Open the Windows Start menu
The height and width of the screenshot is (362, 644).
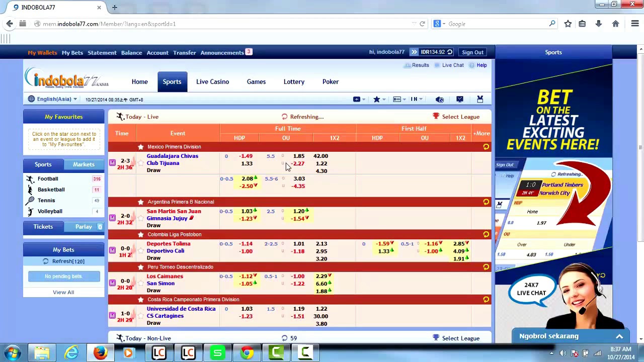[x=13, y=353]
